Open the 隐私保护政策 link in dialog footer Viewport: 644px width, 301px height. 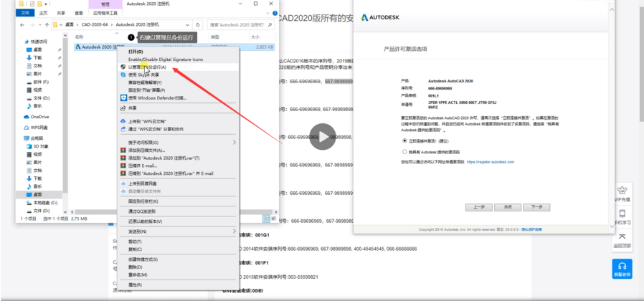tap(532, 229)
